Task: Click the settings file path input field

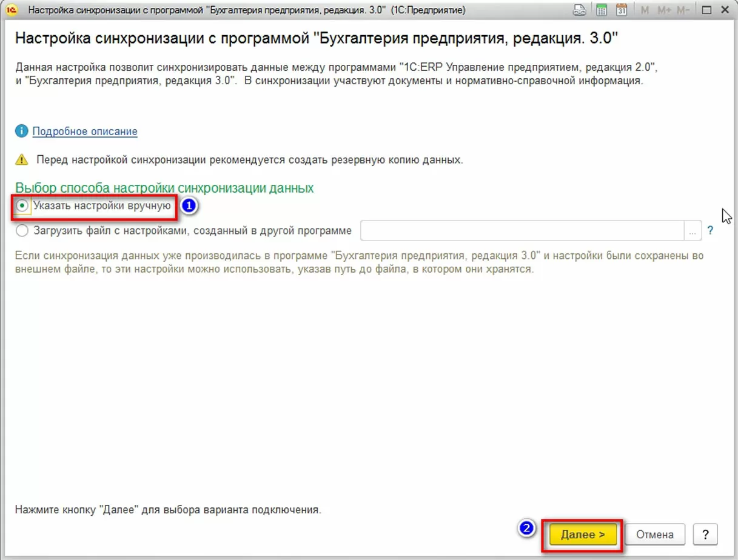Action: (522, 231)
